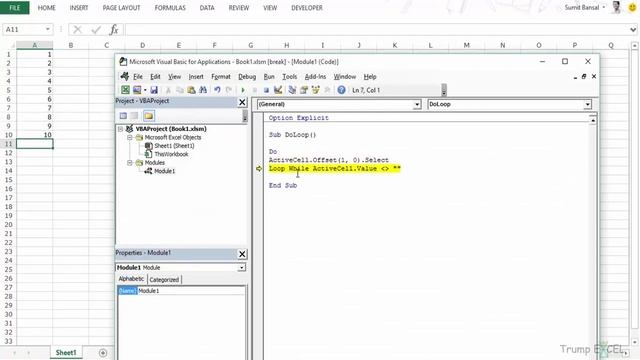
Task: Click the green Run/Continue play icon
Action: click(243, 90)
